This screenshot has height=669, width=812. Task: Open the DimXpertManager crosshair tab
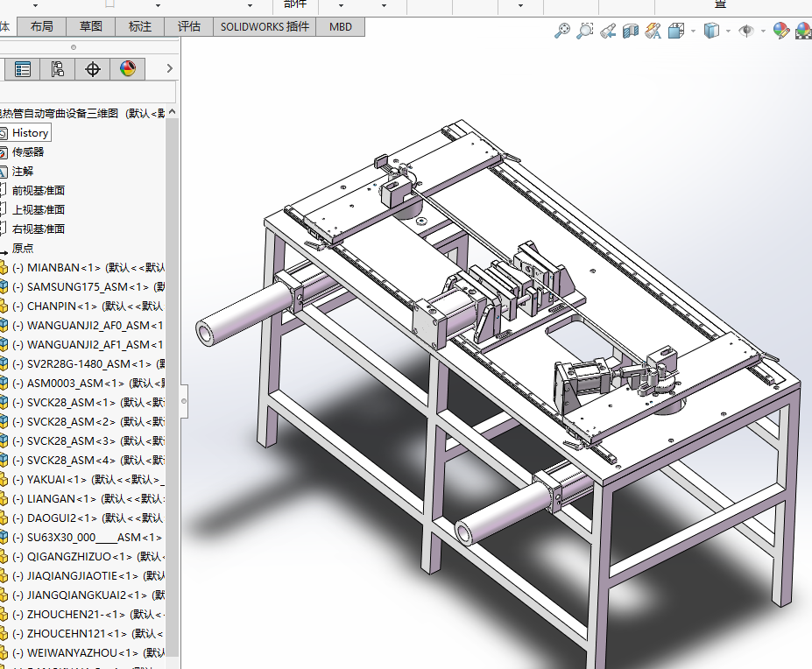point(93,69)
